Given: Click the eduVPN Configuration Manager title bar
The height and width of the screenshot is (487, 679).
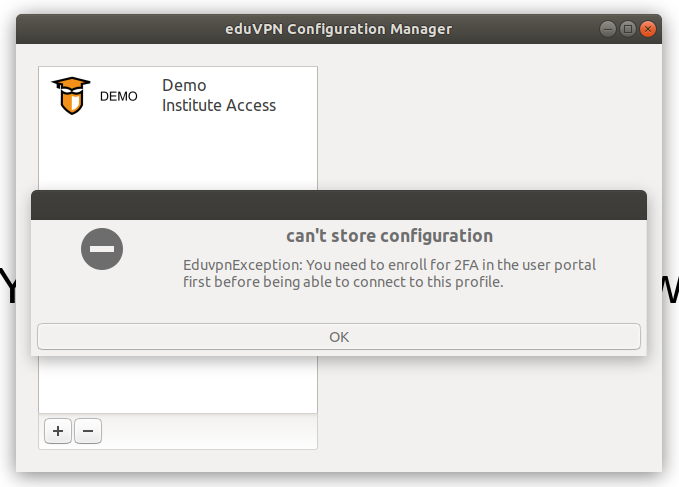Looking at the screenshot, I should pyautogui.click(x=339, y=29).
